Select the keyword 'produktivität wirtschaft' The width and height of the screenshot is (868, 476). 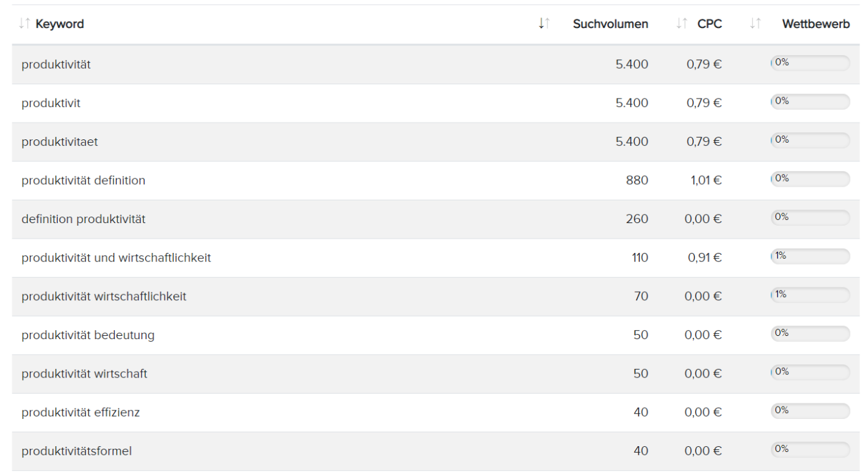84,374
